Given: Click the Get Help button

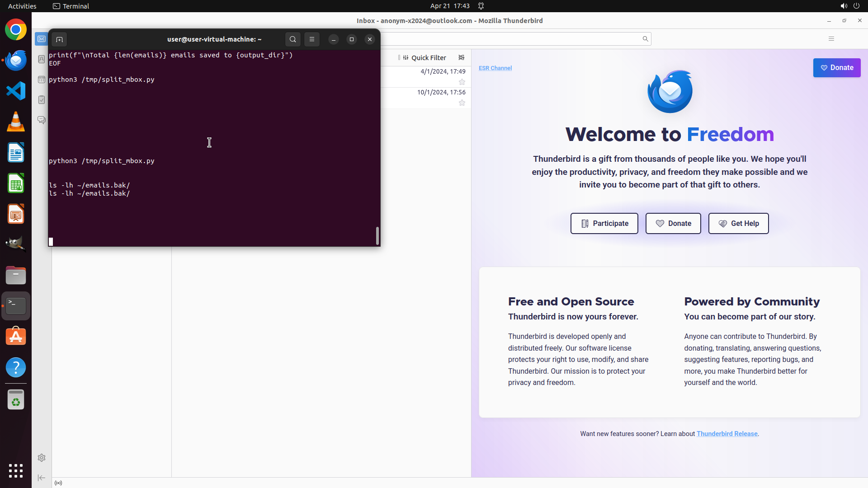Looking at the screenshot, I should (738, 224).
